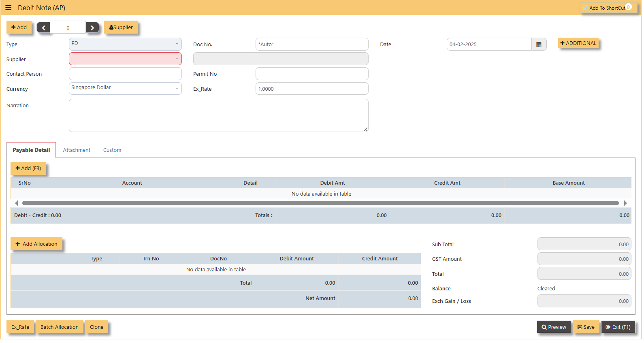
Task: Exit the form with Exit (F1)
Action: pos(618,327)
